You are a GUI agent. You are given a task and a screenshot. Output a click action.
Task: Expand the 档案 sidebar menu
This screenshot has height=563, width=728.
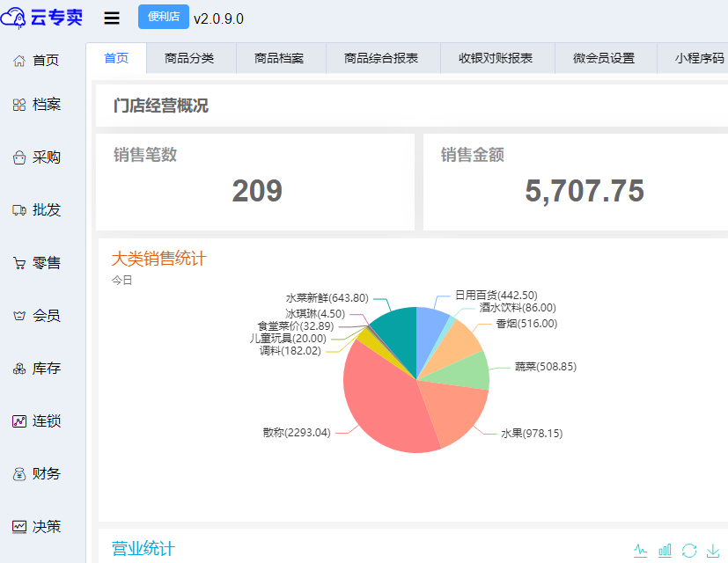pos(37,105)
